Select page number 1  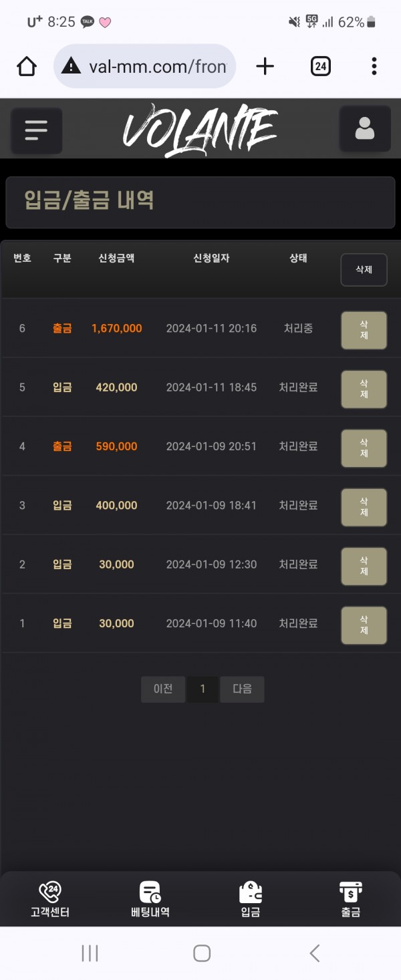203,689
